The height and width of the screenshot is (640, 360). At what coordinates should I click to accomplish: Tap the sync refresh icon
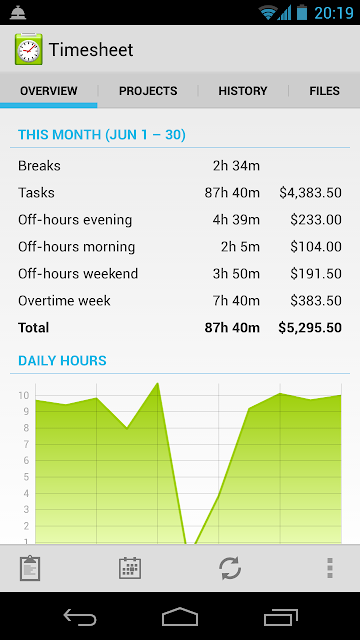coord(230,568)
